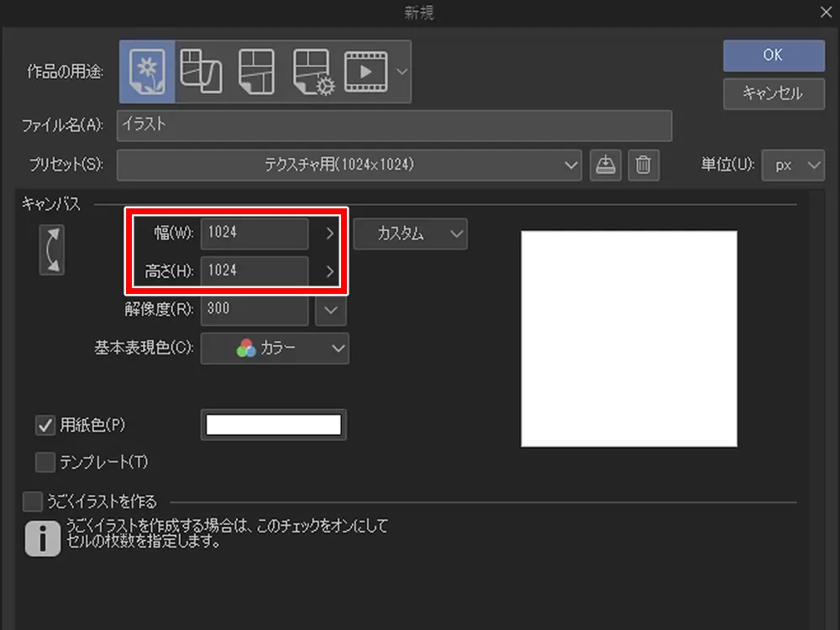Screen dimensions: 840x630
Task: Expand more work type options arrow
Action: click(402, 71)
